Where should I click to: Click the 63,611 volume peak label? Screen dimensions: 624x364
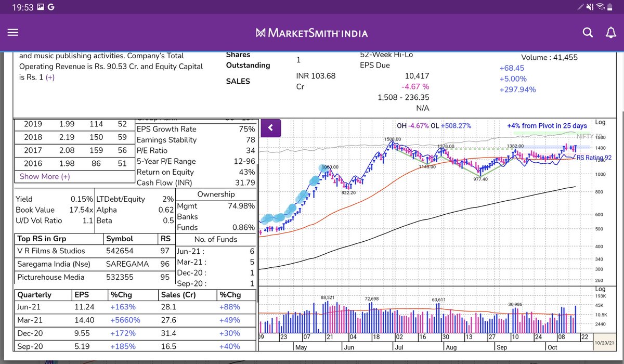[439, 300]
